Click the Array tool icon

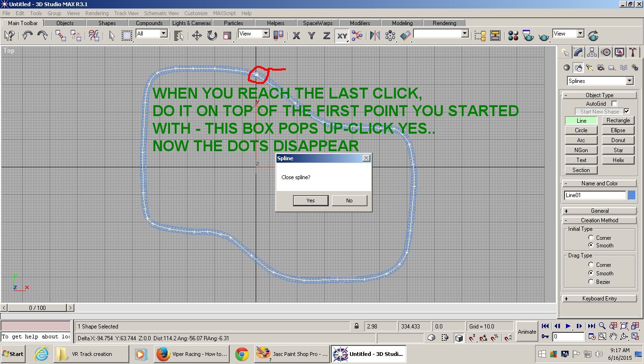(390, 36)
